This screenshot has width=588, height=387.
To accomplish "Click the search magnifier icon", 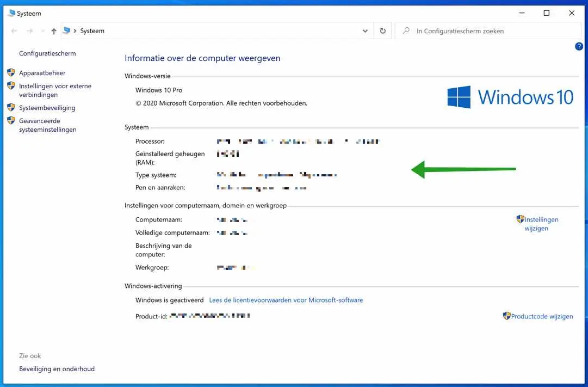I will pos(406,31).
